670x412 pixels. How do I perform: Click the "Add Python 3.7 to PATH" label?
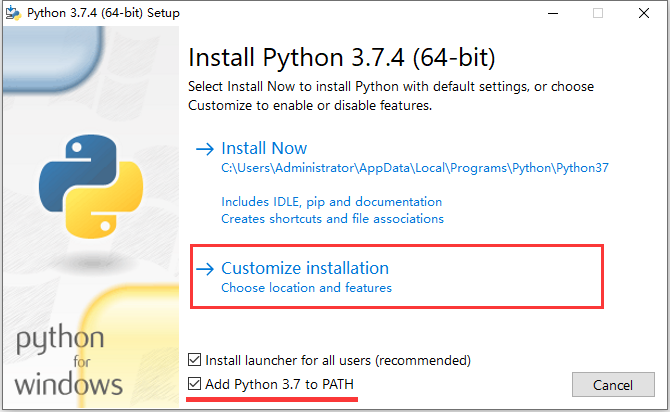(x=279, y=385)
